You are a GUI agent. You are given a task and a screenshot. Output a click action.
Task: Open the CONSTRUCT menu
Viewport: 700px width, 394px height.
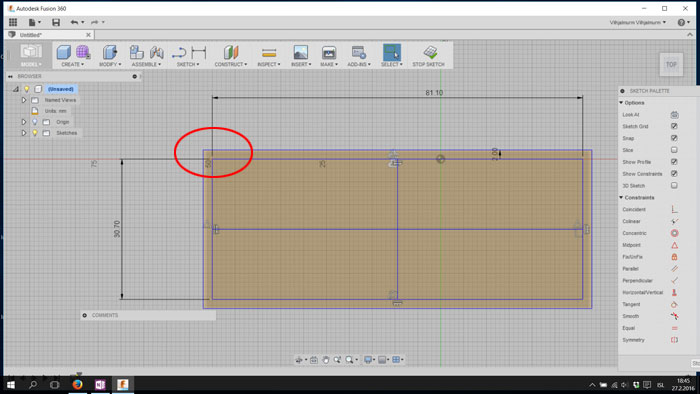tap(231, 65)
